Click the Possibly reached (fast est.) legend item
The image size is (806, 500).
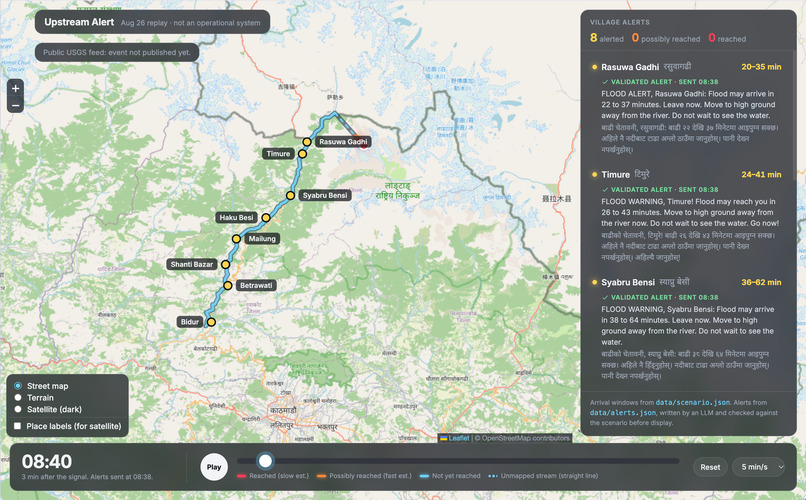click(364, 476)
